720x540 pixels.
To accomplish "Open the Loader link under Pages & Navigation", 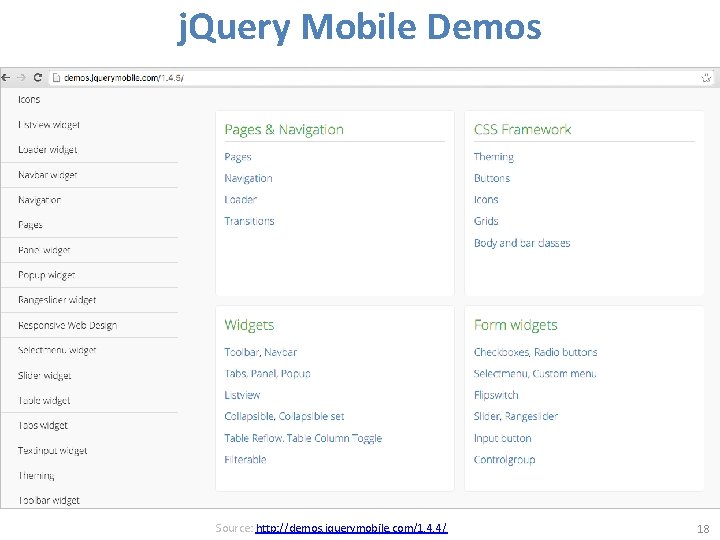I will (x=241, y=200).
